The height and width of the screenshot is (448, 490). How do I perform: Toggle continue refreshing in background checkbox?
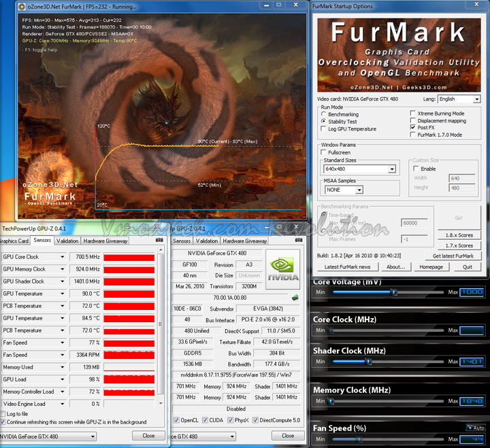(3, 422)
